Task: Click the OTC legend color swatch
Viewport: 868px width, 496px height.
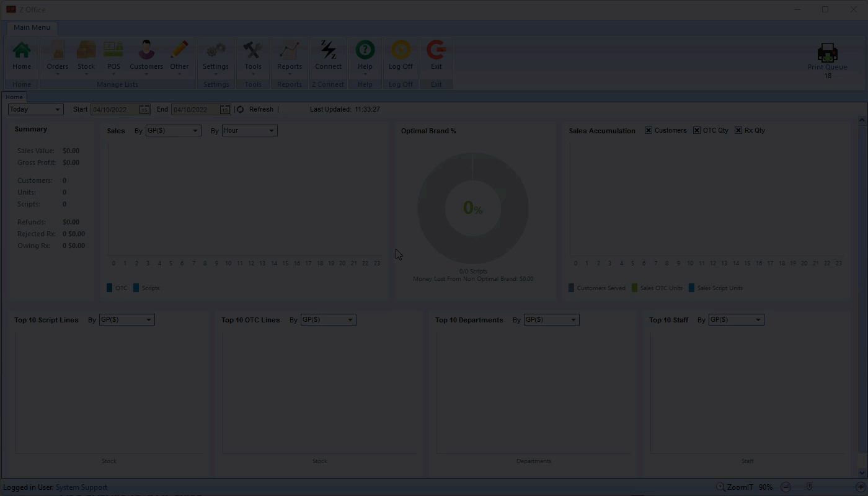Action: tap(110, 288)
